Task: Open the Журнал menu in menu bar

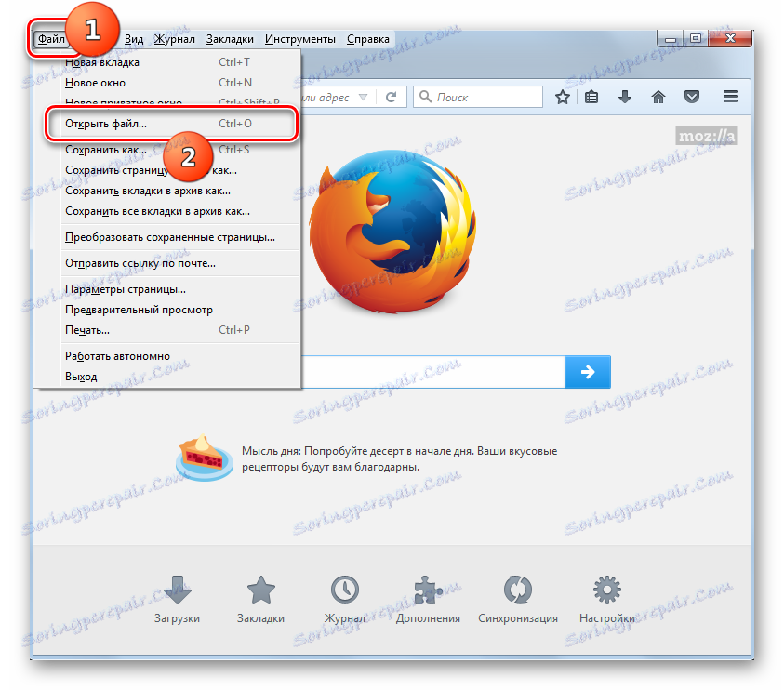Action: [174, 39]
